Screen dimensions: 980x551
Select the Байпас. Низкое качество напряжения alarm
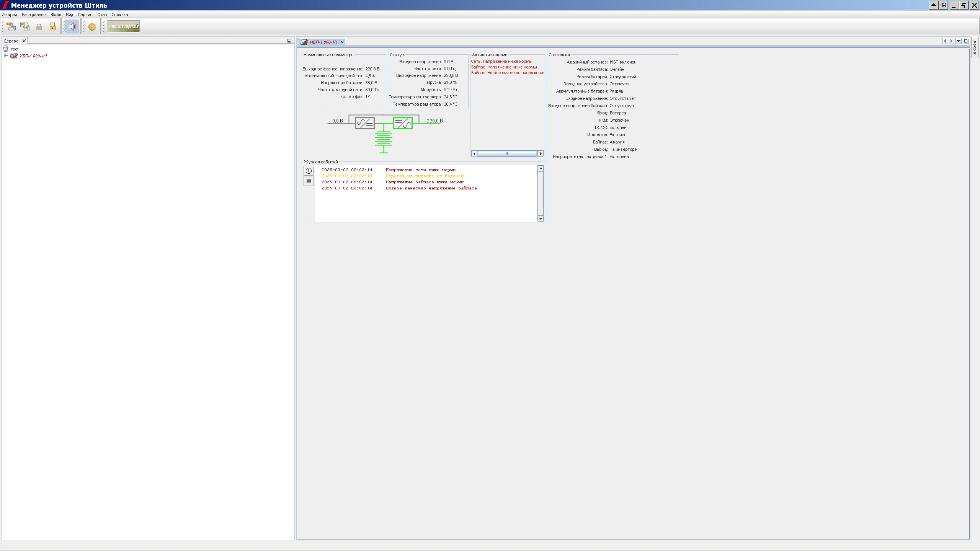click(x=508, y=73)
